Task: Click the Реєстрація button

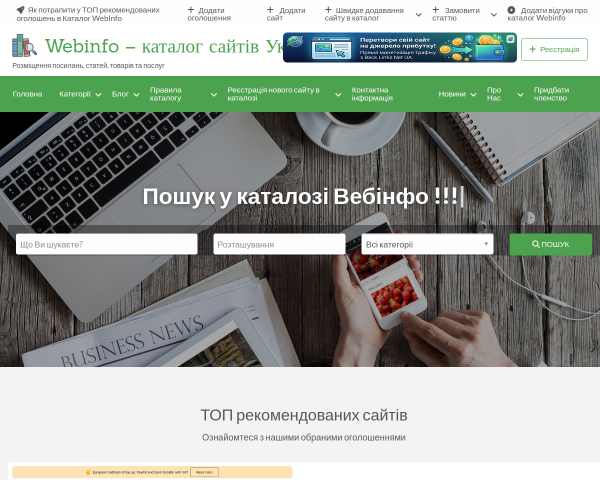Action: pyautogui.click(x=554, y=49)
